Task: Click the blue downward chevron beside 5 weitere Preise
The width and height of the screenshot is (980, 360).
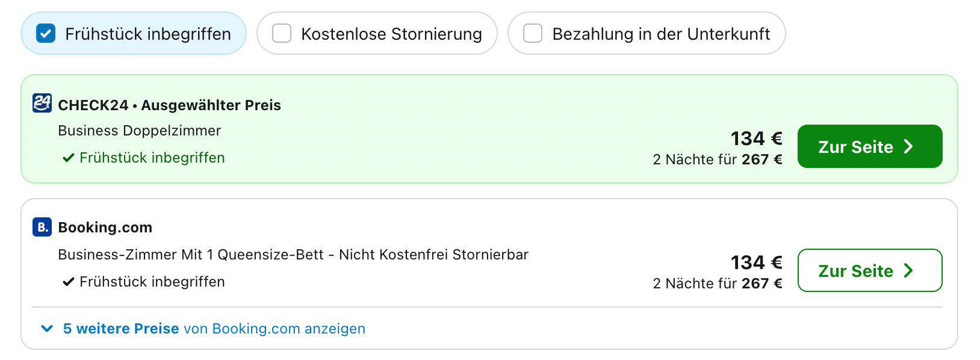Action: [46, 329]
